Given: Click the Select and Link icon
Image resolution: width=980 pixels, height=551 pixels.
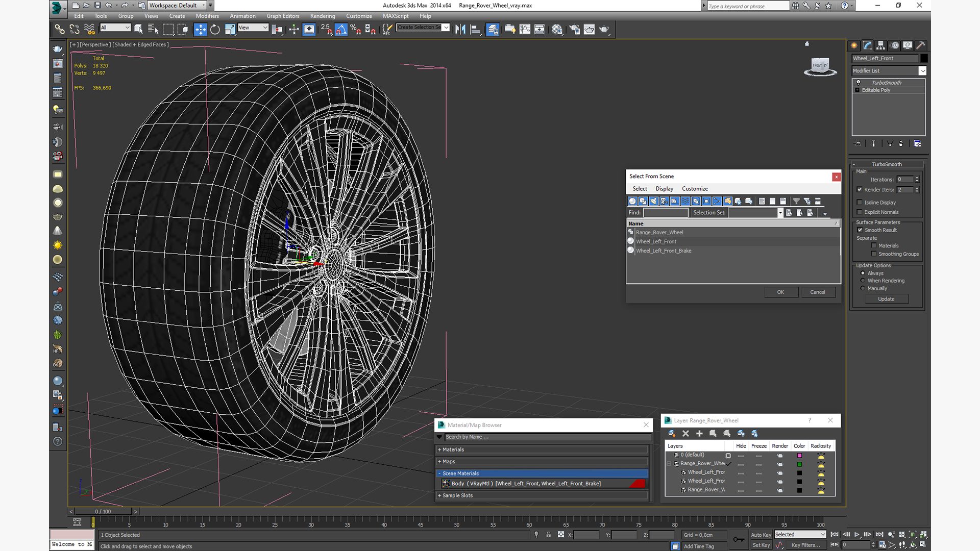Looking at the screenshot, I should [60, 28].
